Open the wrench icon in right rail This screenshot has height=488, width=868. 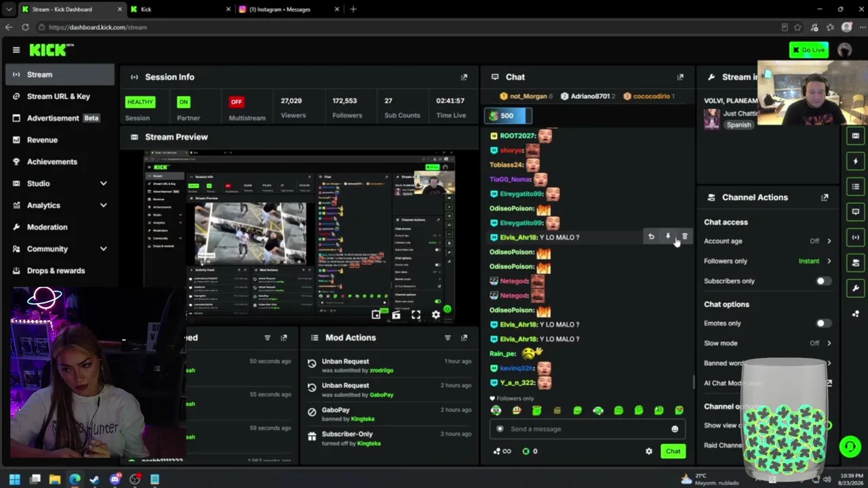[x=856, y=288]
